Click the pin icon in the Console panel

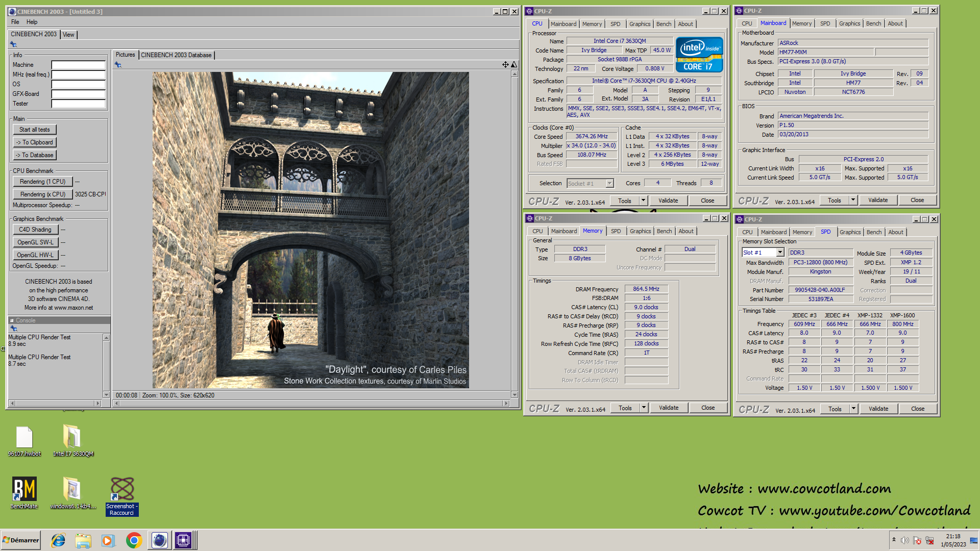[14, 329]
